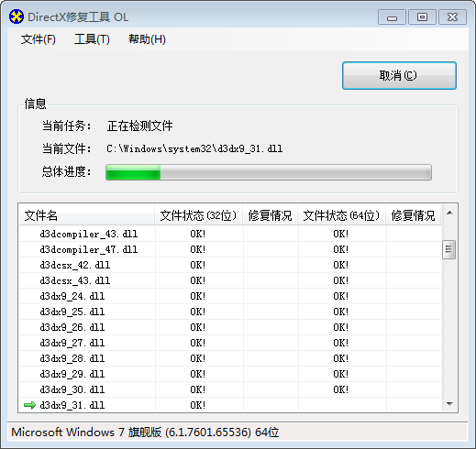Click the list scrollbar down arrow
The image size is (476, 449).
click(x=449, y=404)
